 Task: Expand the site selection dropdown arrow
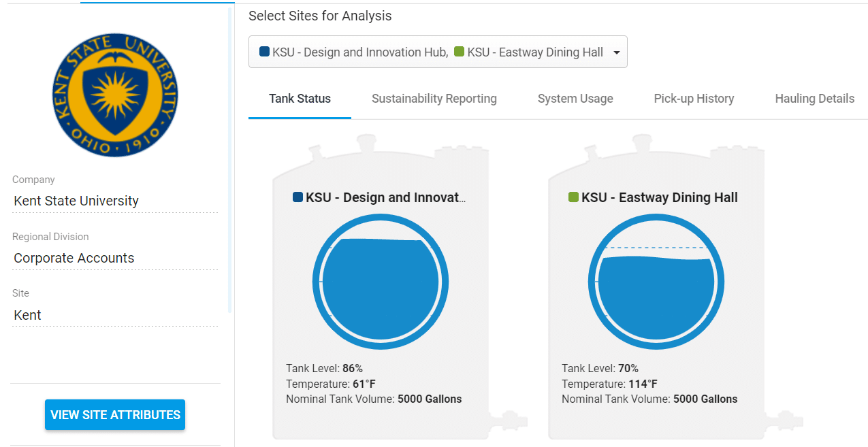(616, 52)
